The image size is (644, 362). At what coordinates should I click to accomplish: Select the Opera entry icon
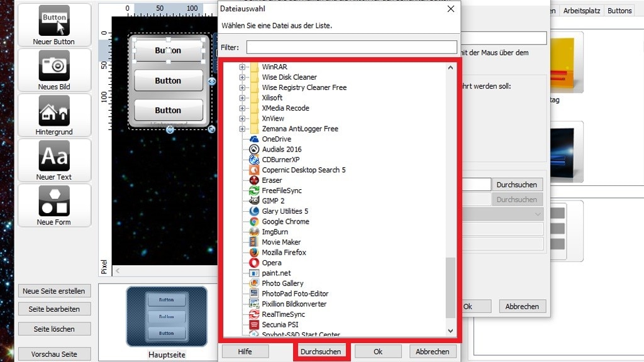254,263
